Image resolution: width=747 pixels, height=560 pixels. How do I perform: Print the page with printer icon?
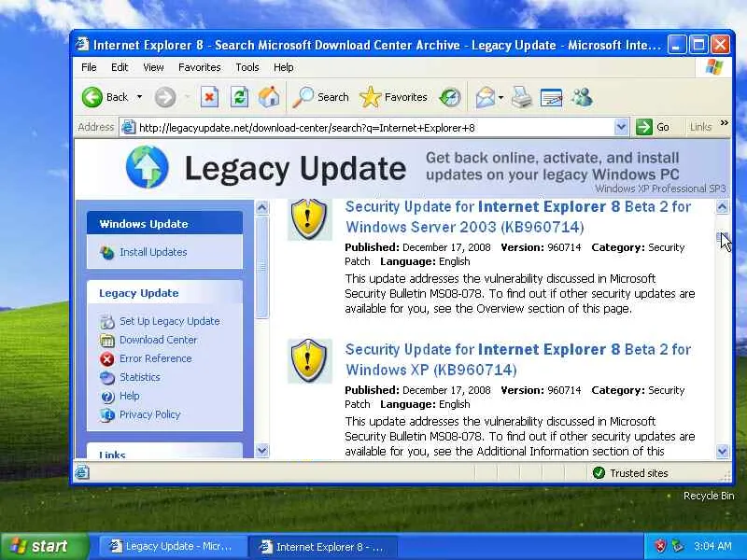pos(522,98)
